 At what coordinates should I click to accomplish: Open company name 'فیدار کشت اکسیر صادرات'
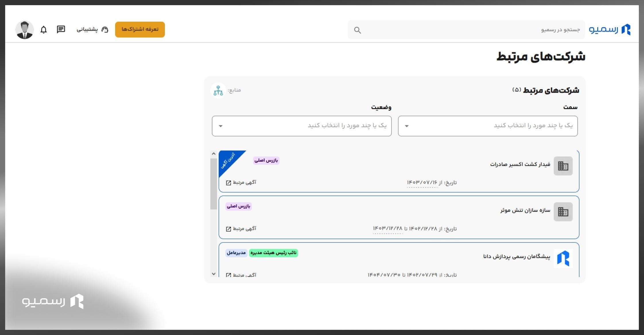tap(520, 164)
